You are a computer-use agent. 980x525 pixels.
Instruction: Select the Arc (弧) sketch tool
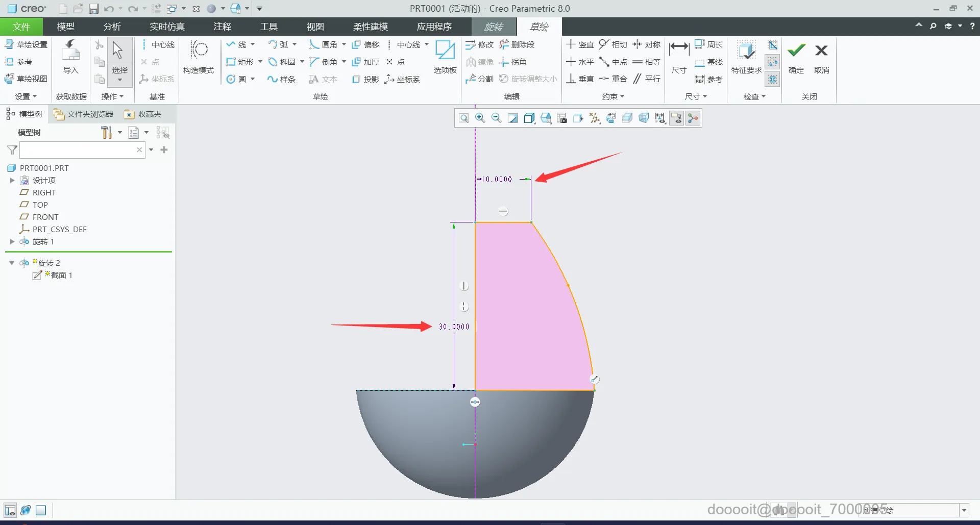[278, 45]
